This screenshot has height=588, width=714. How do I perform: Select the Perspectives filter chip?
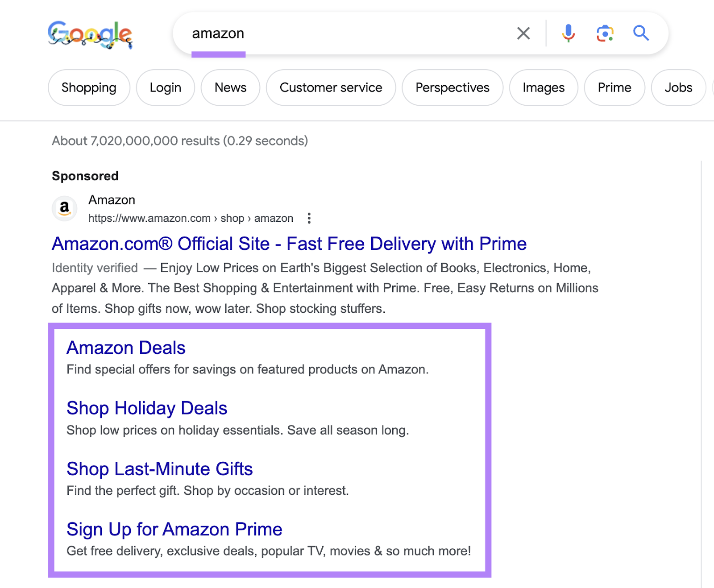click(x=452, y=87)
